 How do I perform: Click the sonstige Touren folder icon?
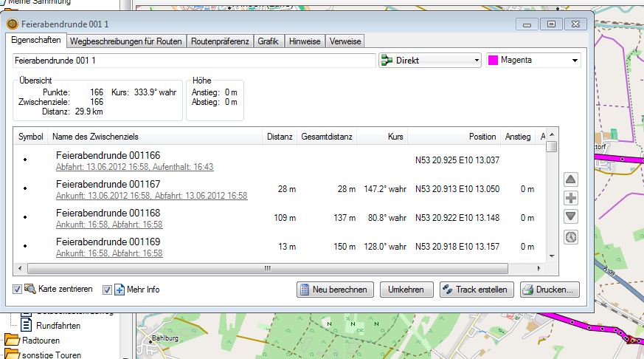[12, 355]
